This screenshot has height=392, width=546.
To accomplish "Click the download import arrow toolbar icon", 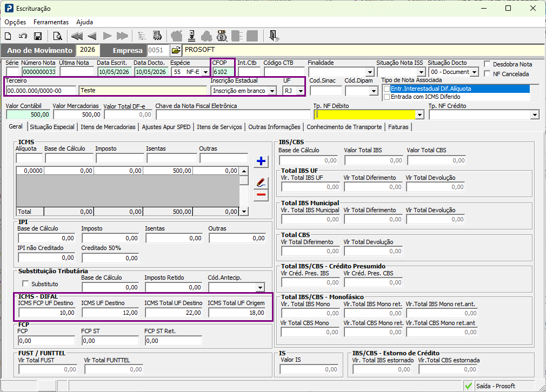I will pos(191,36).
